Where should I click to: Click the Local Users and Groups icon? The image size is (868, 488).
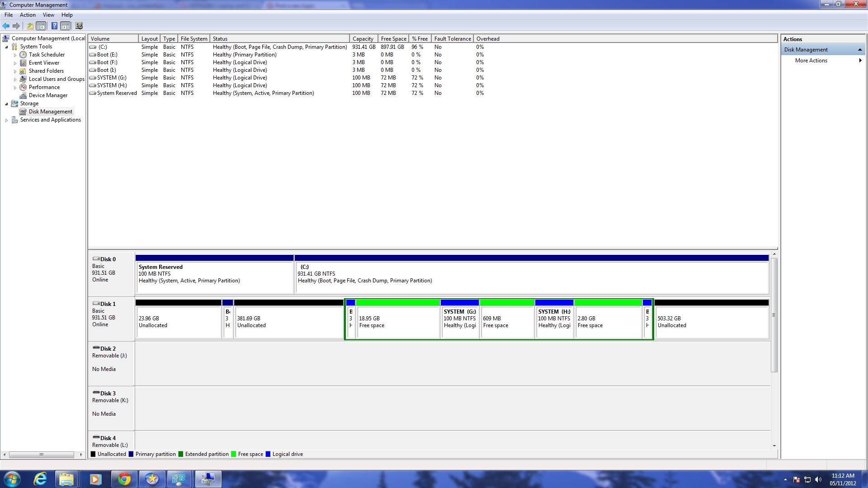(x=23, y=79)
